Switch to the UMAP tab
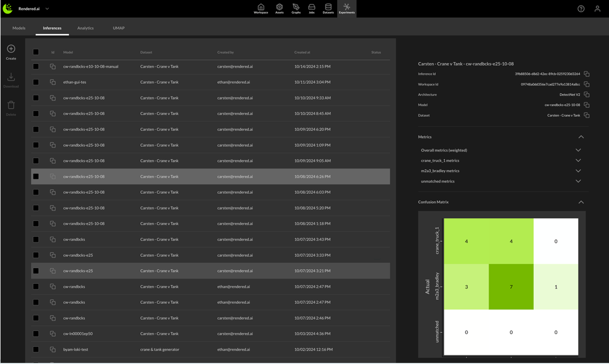Image resolution: width=609 pixels, height=364 pixels. coord(118,28)
